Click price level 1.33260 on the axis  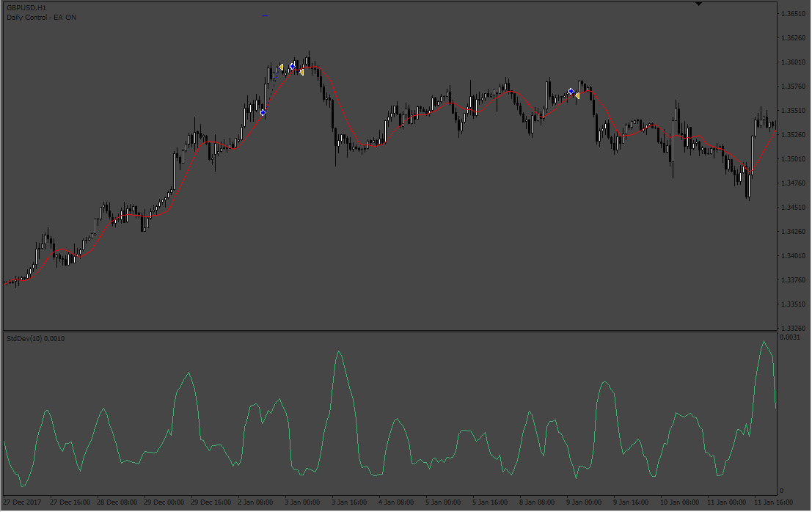click(794, 328)
